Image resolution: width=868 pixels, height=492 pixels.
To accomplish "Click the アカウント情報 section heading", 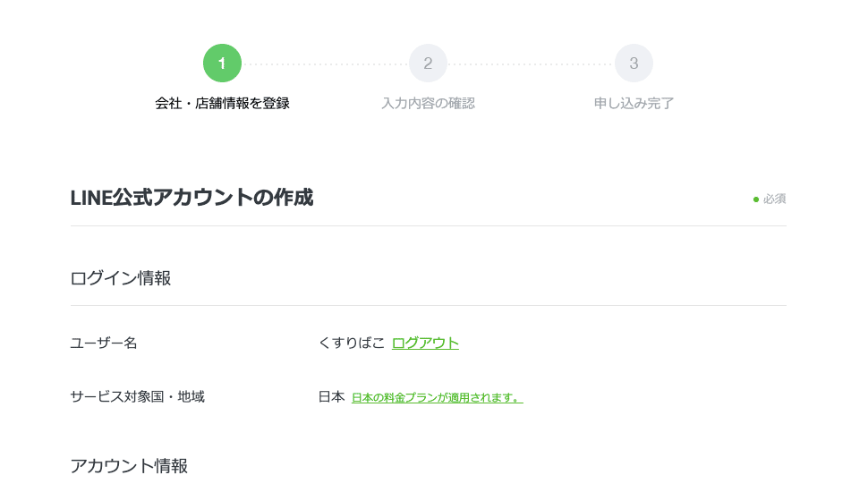I will click(129, 466).
